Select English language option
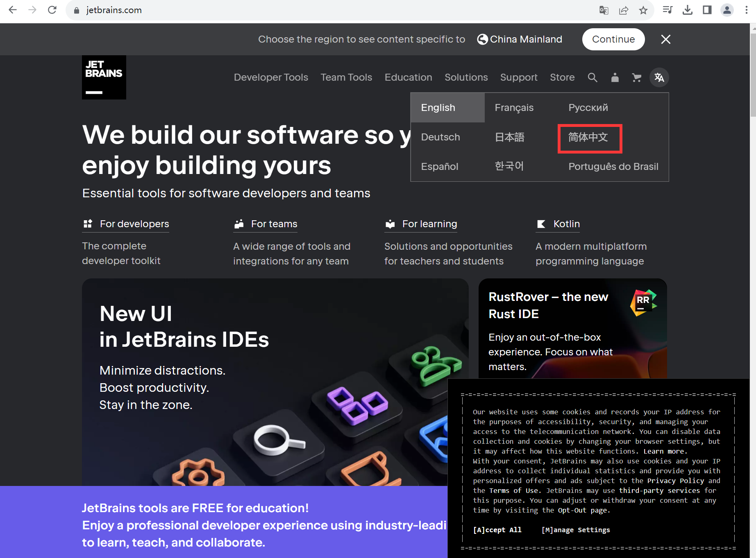 [x=447, y=108]
